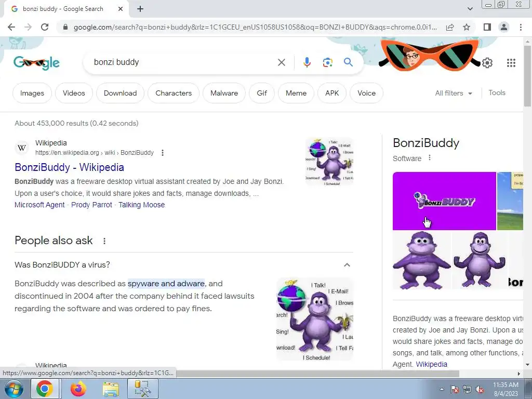Image resolution: width=532 pixels, height=399 pixels.
Task: Select the Meme filter chip
Action: tap(296, 93)
